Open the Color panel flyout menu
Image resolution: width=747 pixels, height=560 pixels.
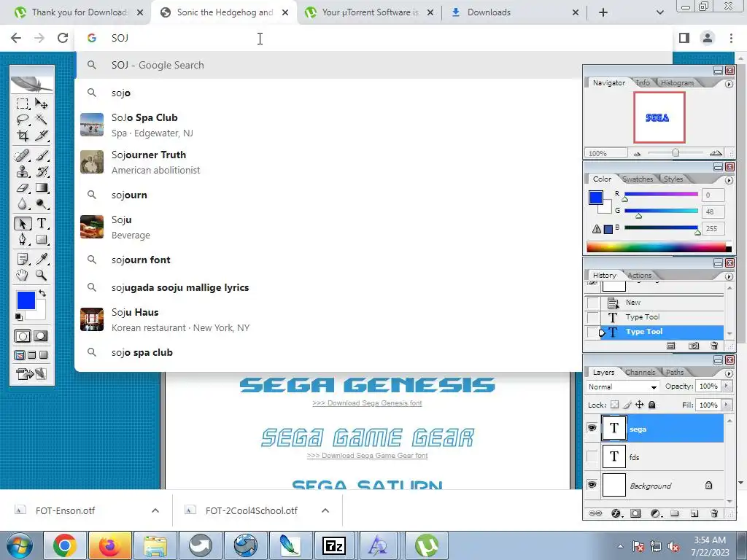tap(729, 181)
